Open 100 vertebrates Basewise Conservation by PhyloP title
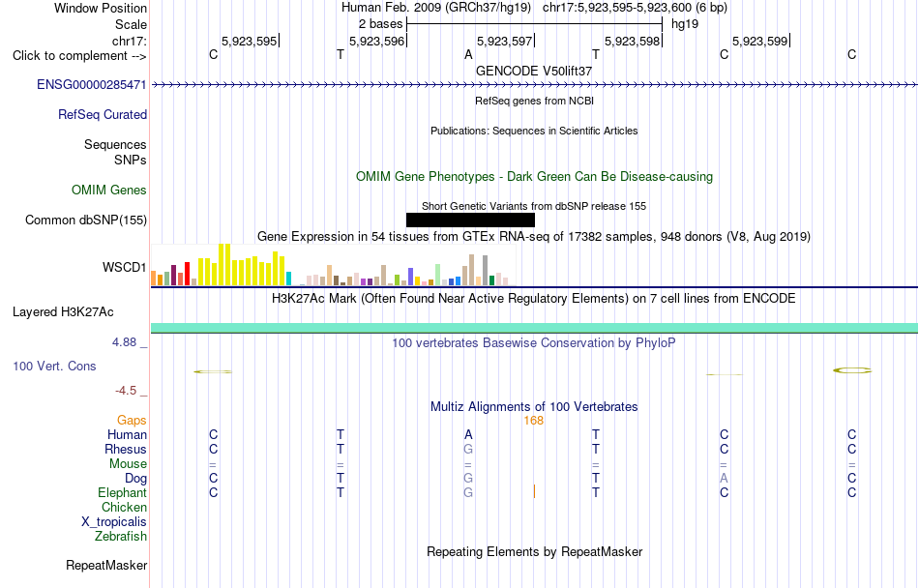The width and height of the screenshot is (919, 588). tap(534, 343)
